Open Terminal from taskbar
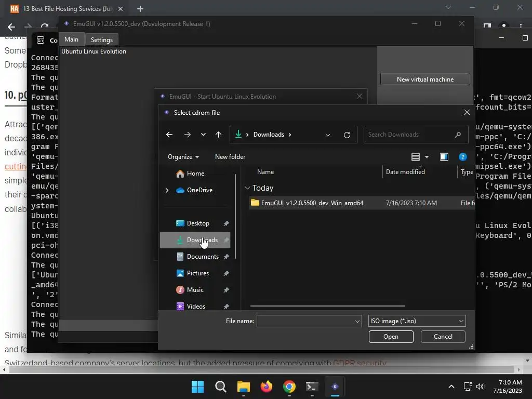This screenshot has height=399, width=532. 312,387
